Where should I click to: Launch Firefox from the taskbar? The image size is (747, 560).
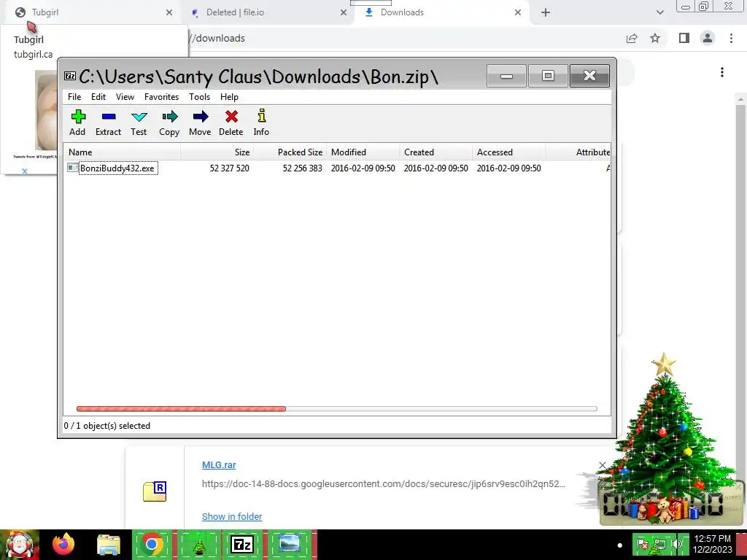(63, 544)
